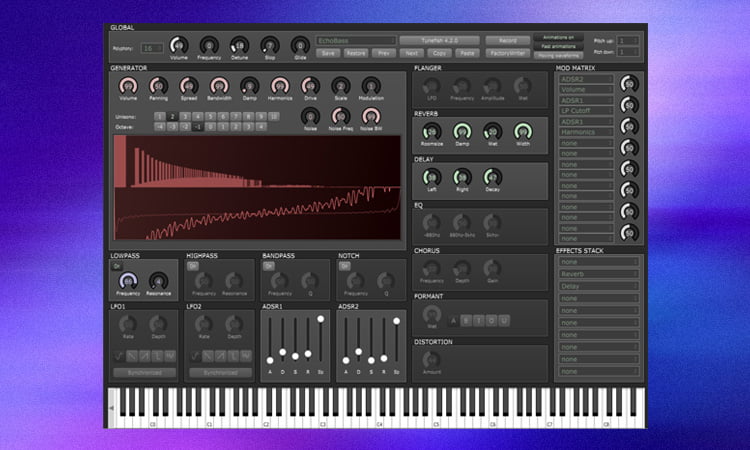Select the Distortion Amount knob

pos(431,359)
